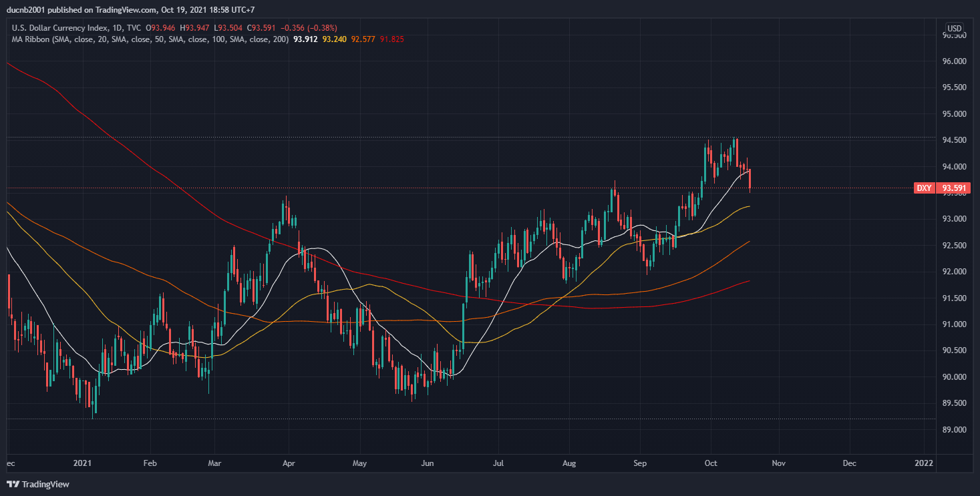Image resolution: width=980 pixels, height=496 pixels.
Task: Click the 2021 label on time axis
Action: 83,463
